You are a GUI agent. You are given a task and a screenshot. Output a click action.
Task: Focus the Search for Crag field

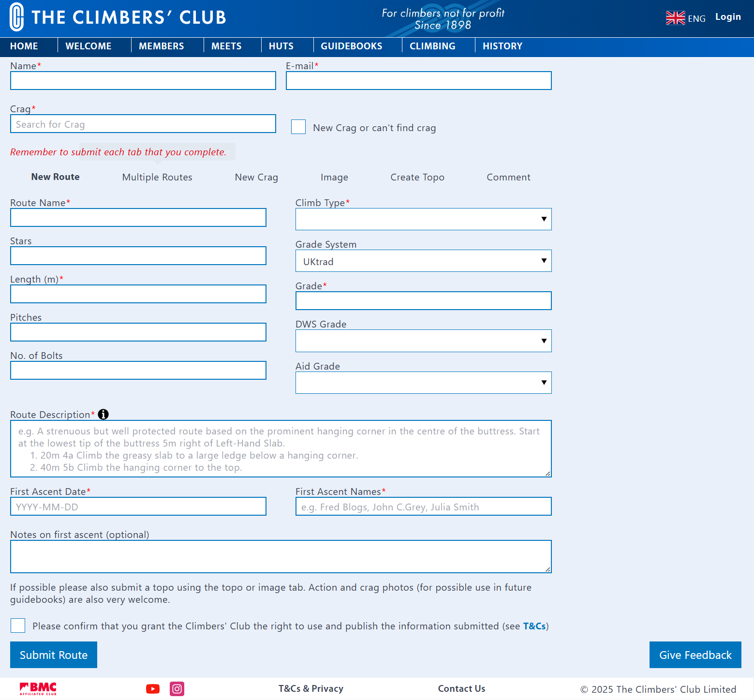143,124
